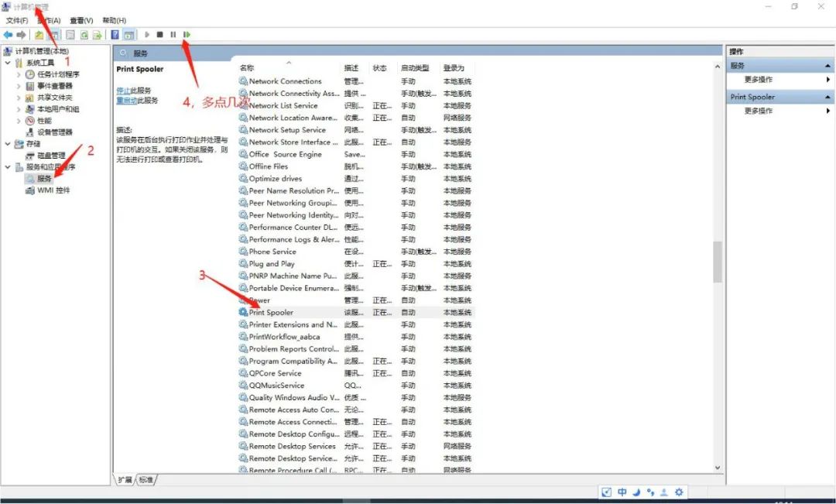Open the Properties toolbar icon
Viewport: 836px width, 504px height.
point(70,35)
